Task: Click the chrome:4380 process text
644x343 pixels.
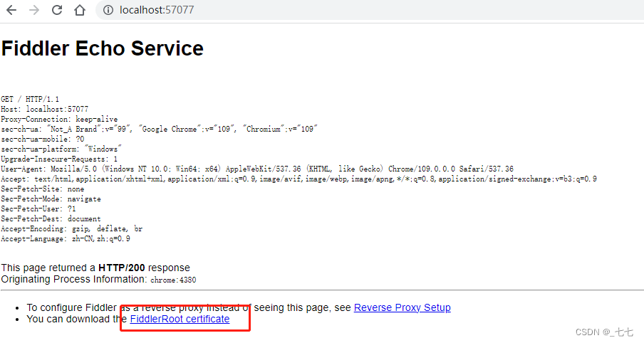Action: pos(173,280)
